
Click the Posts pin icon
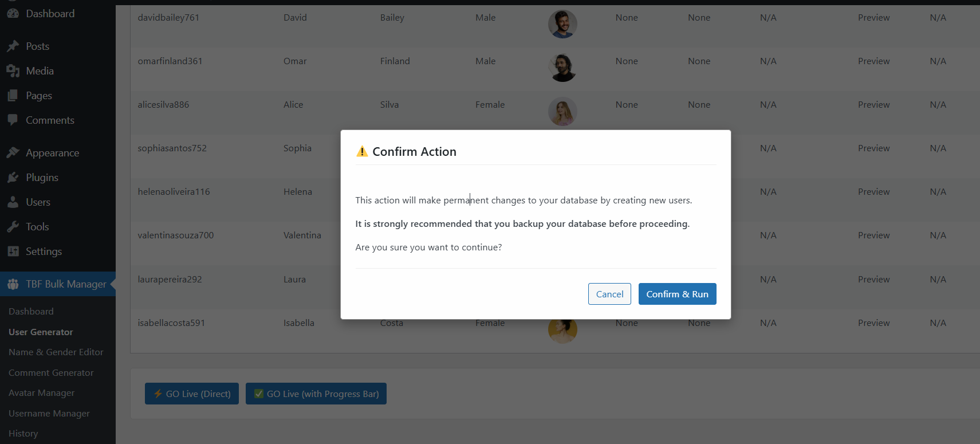coord(13,46)
